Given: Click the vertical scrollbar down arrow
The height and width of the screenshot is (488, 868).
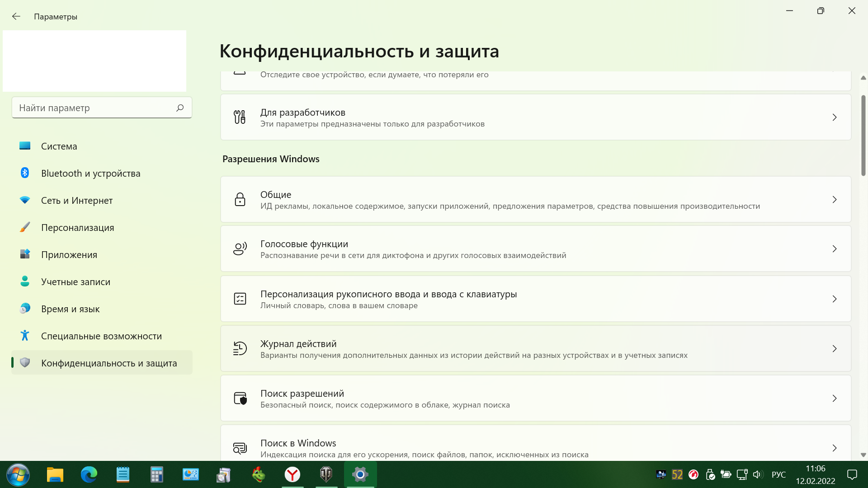Looking at the screenshot, I should click(x=863, y=455).
